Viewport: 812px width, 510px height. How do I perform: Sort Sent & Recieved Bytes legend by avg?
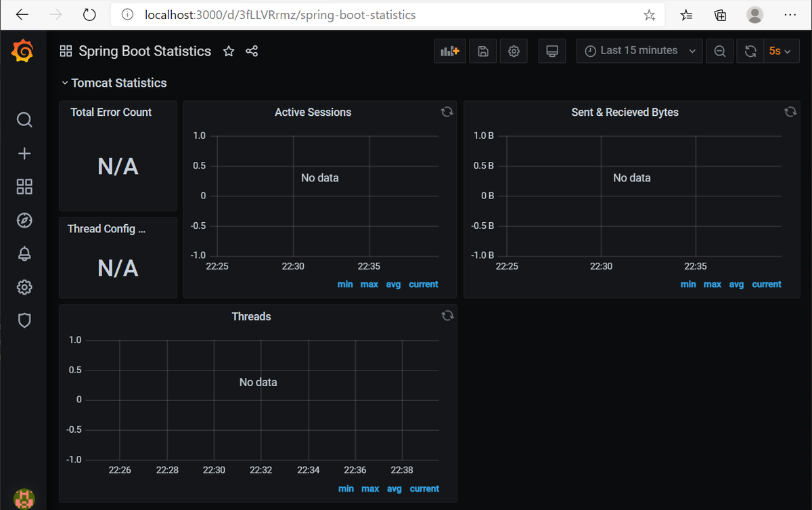(x=736, y=284)
